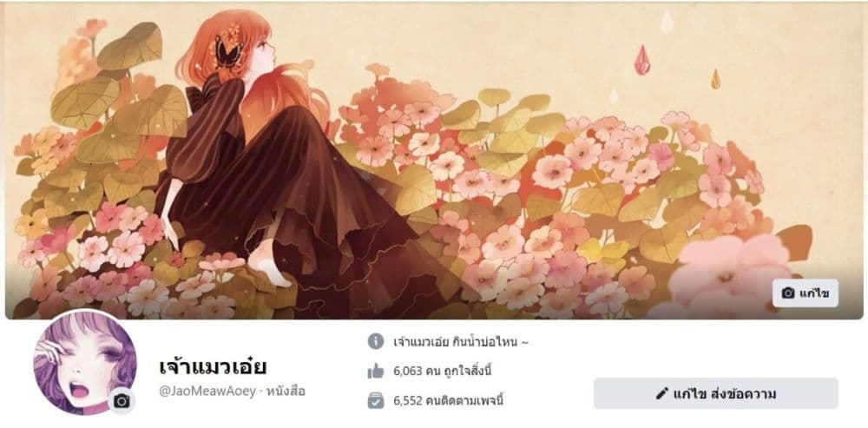Click the description เจ้าแมวเอ๋ย กินน้ำบ่อไหน
The height and width of the screenshot is (428, 868).
[x=461, y=342]
